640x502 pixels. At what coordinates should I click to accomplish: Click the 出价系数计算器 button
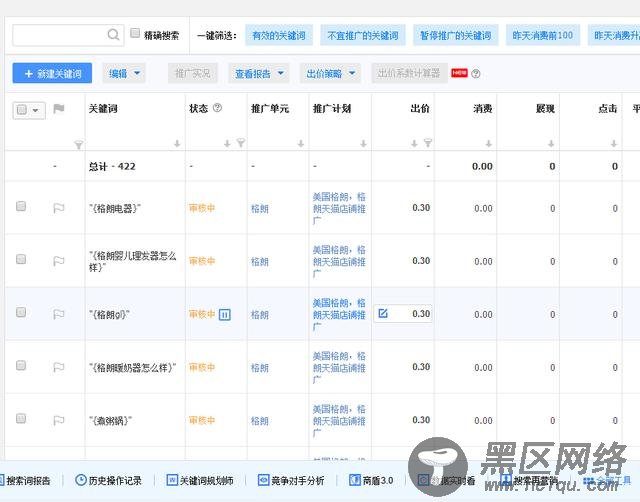point(409,73)
